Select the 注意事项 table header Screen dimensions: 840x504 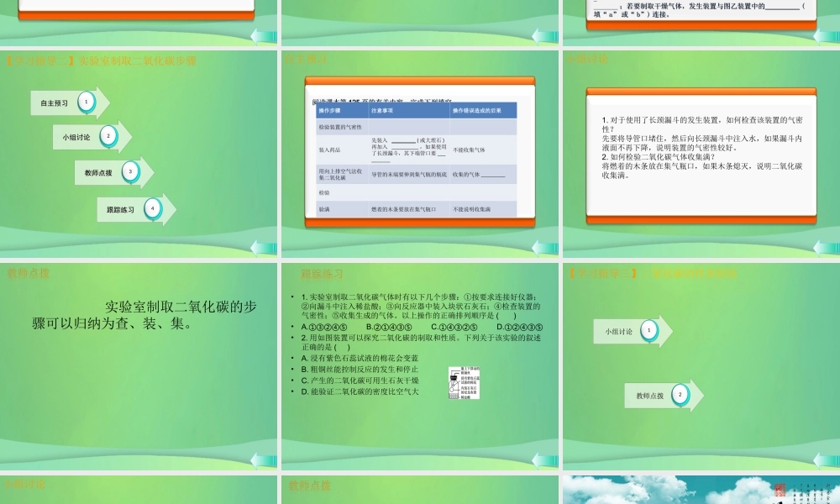(409, 110)
